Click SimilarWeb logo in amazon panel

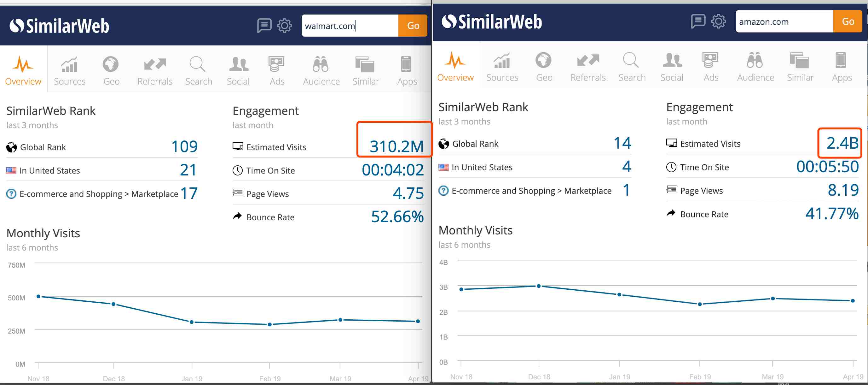(492, 21)
